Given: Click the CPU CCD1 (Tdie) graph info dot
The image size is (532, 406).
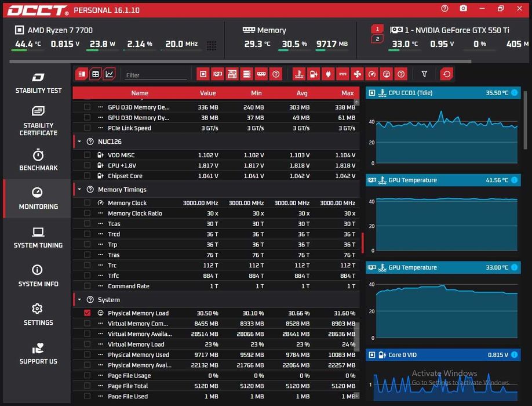Looking at the screenshot, I should point(515,93).
